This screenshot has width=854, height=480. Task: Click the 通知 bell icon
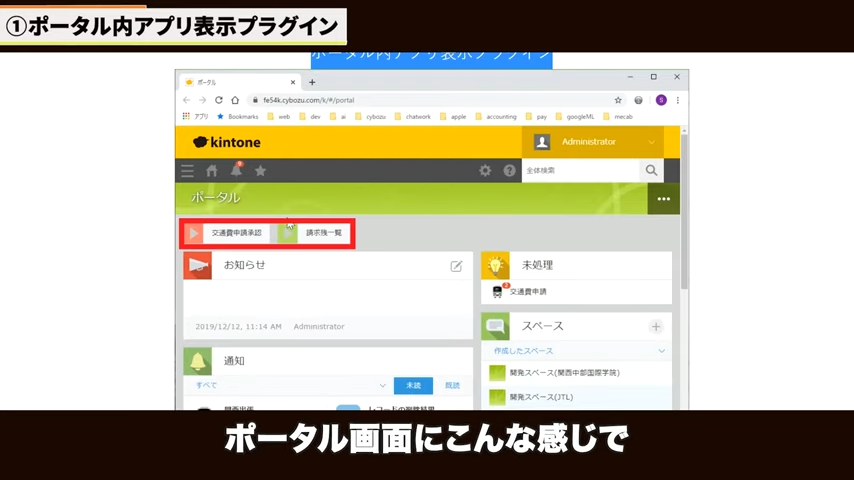coord(198,361)
